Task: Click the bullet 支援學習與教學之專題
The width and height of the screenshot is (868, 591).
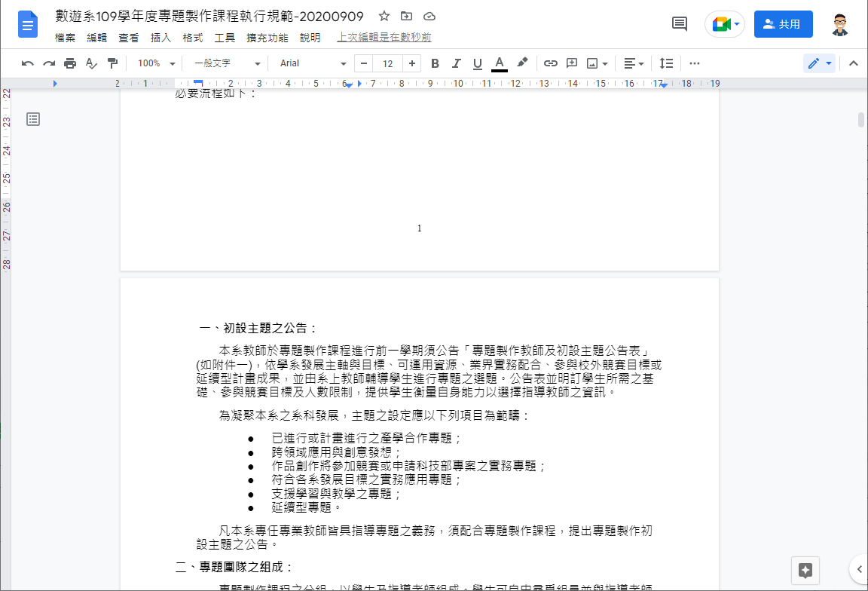Action: 337,494
